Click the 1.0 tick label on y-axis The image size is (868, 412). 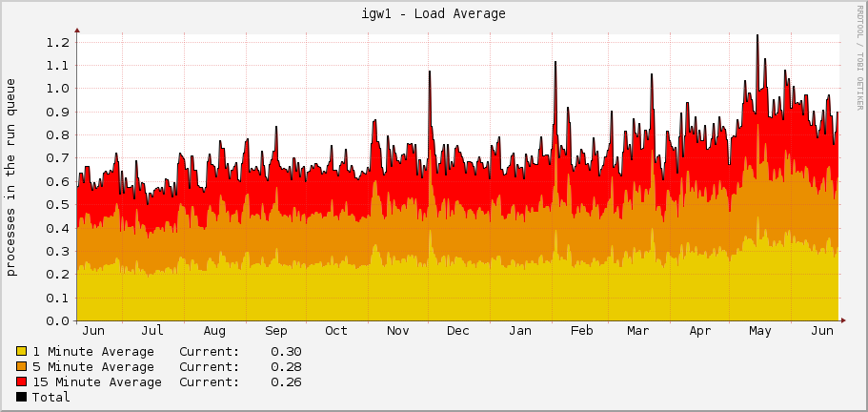coord(58,89)
